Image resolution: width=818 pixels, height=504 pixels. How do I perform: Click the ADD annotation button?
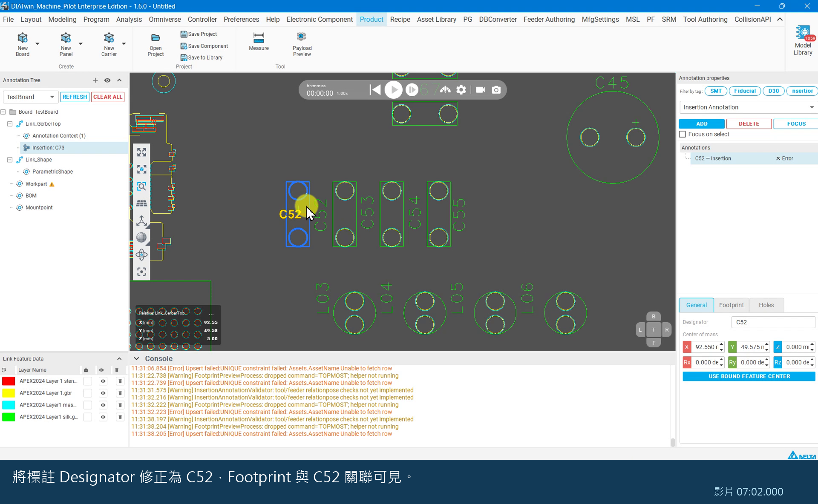pyautogui.click(x=702, y=124)
